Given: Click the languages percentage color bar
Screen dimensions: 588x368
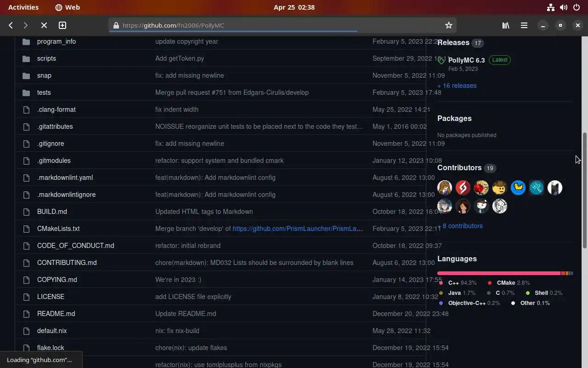Looking at the screenshot, I should (x=505, y=273).
